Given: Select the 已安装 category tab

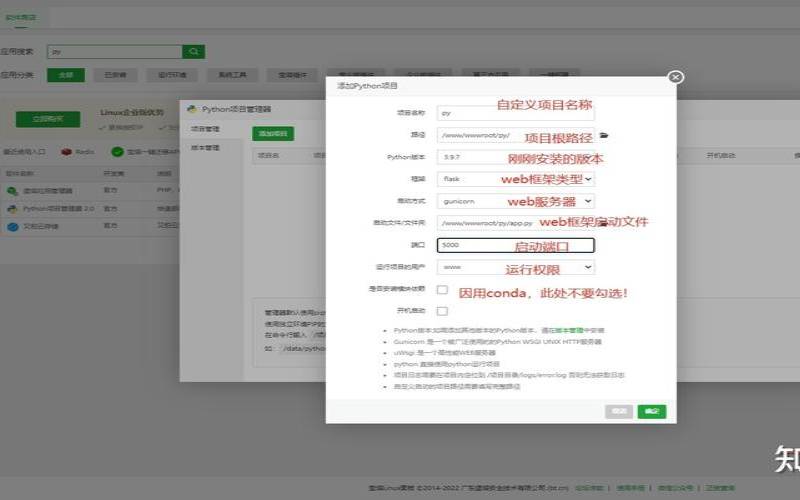Looking at the screenshot, I should coord(115,75).
